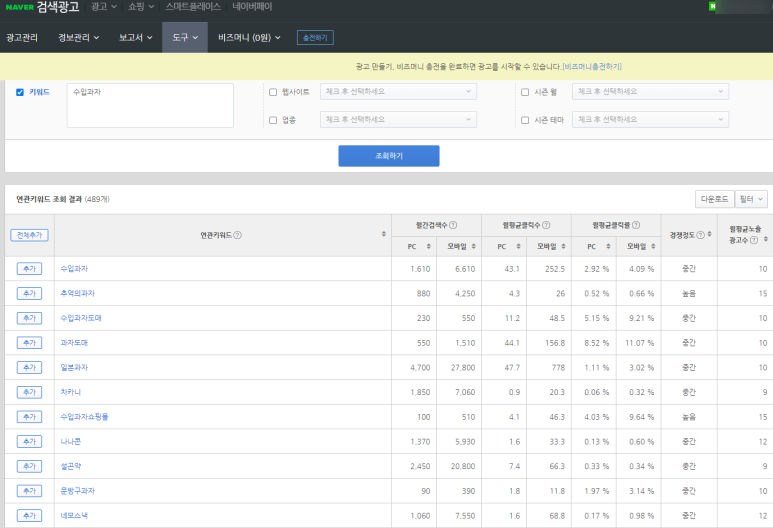Viewport: 773px width, 528px height.
Task: Click the 다운로드 button
Action: 714,199
